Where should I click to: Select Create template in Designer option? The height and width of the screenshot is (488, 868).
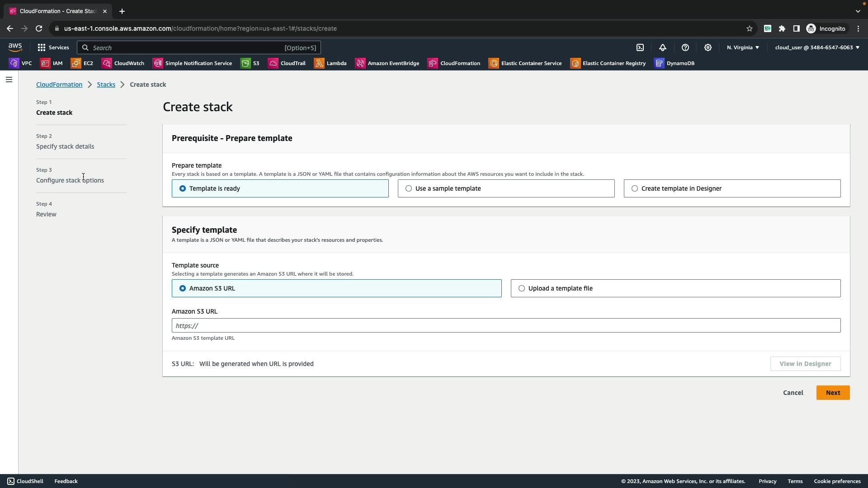coord(635,188)
